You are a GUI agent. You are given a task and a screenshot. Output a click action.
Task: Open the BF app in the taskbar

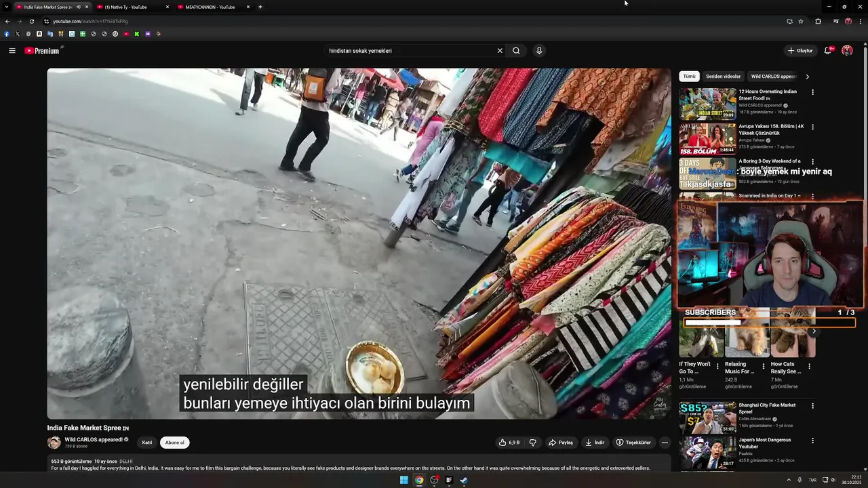pyautogui.click(x=449, y=480)
